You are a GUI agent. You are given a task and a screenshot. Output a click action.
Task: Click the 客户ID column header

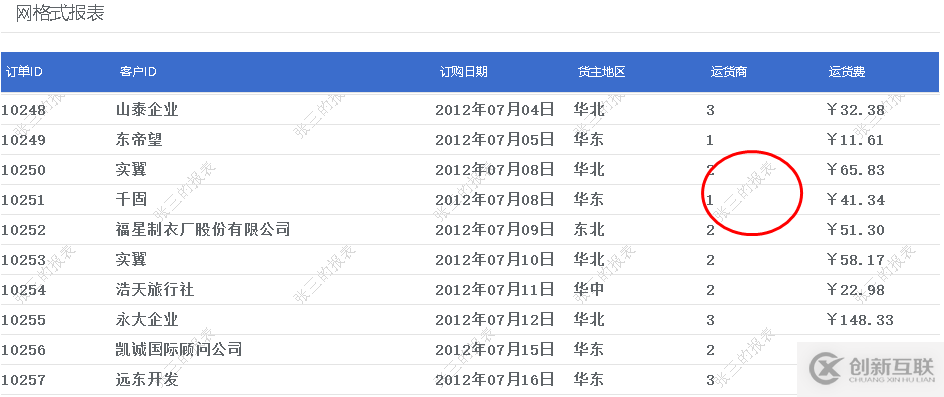coord(138,72)
